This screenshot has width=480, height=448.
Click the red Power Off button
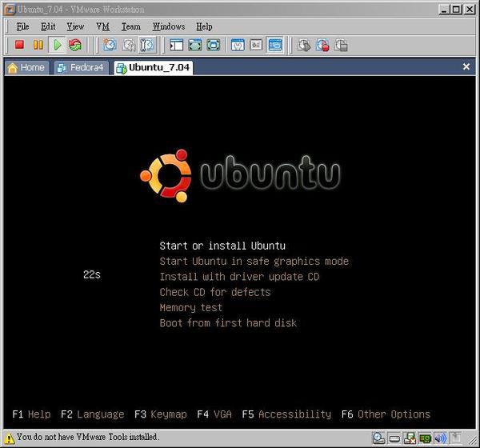click(19, 45)
